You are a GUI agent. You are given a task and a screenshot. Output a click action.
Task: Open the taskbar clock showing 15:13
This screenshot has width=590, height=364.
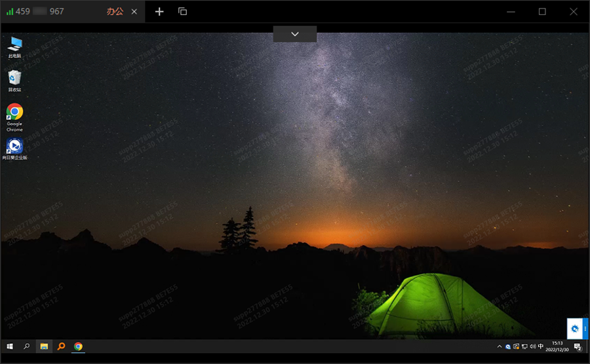[x=557, y=346]
